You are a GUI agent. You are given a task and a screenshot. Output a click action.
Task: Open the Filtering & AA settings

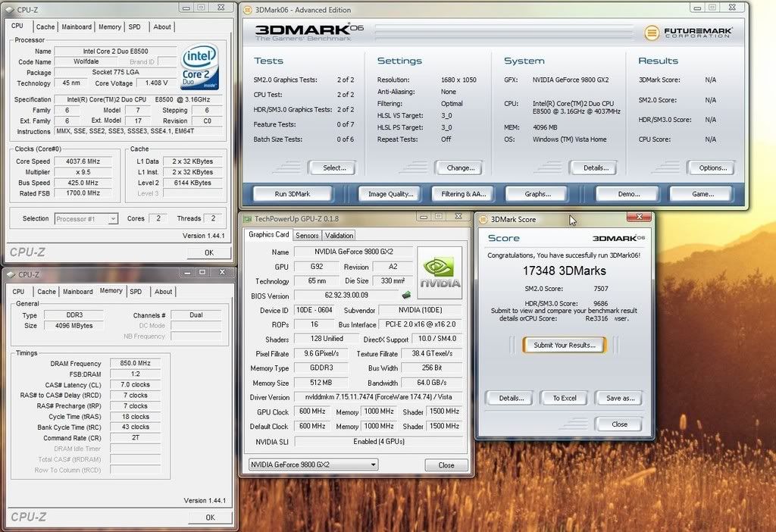[462, 193]
